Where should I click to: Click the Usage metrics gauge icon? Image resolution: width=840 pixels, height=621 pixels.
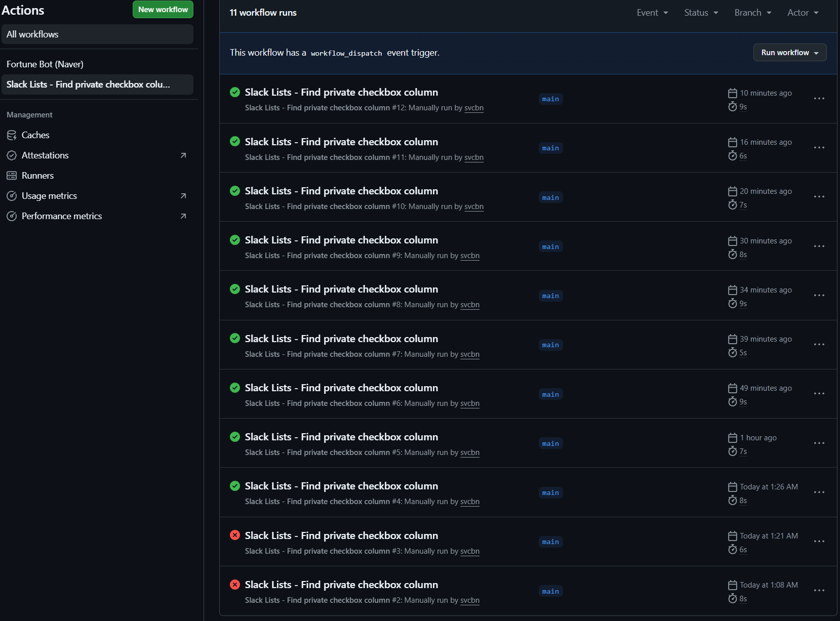point(12,196)
